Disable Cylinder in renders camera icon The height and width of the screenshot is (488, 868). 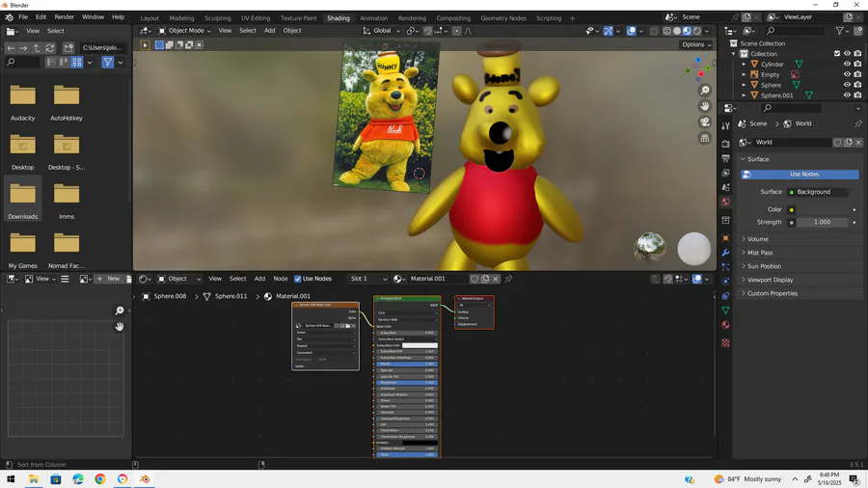tap(857, 65)
